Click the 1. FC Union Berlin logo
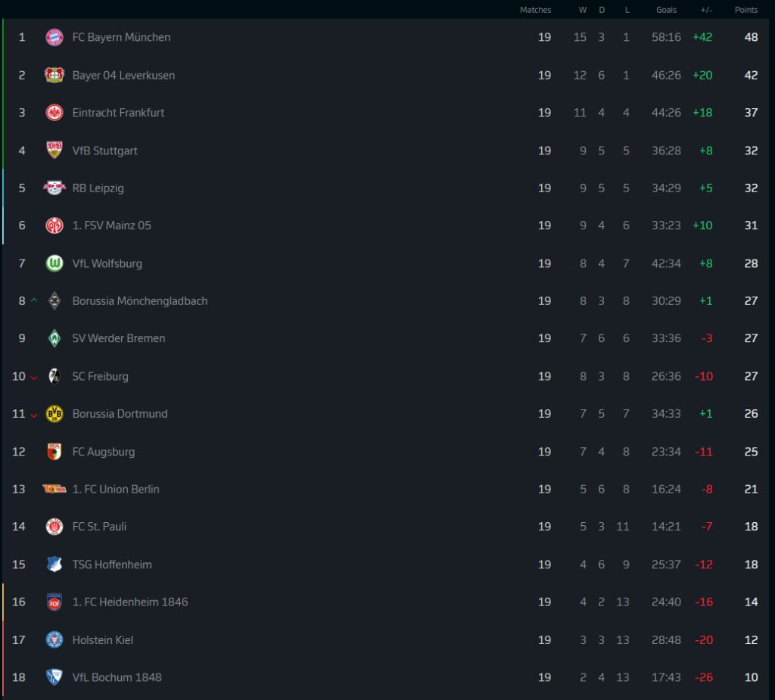The height and width of the screenshot is (700, 775). [x=54, y=489]
